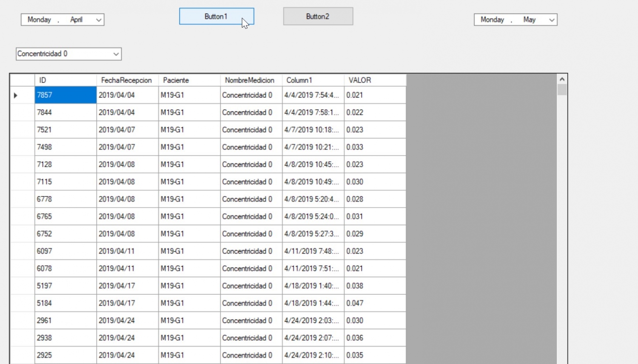638x364 pixels.
Task: Click FechaRecepcion cell in row 7521
Action: point(128,130)
